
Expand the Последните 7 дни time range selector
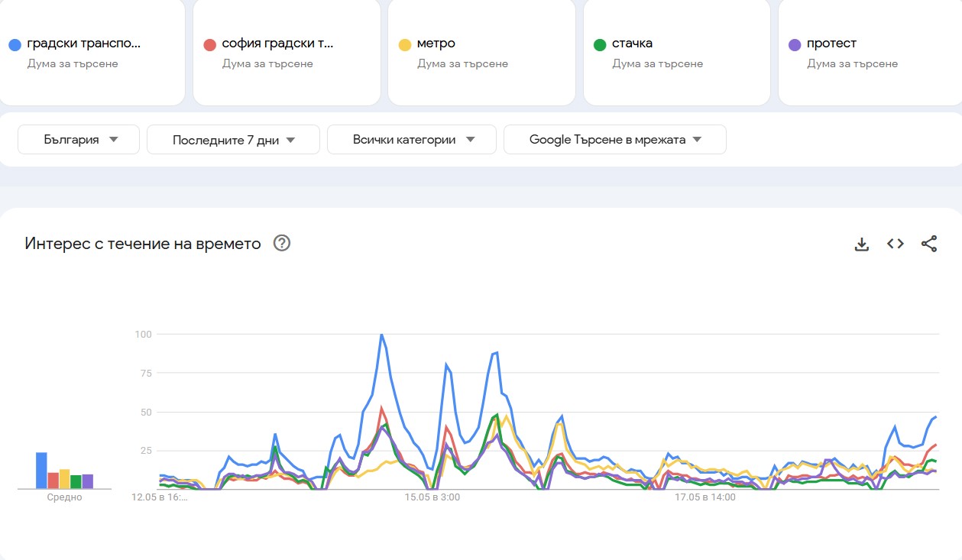(x=233, y=139)
